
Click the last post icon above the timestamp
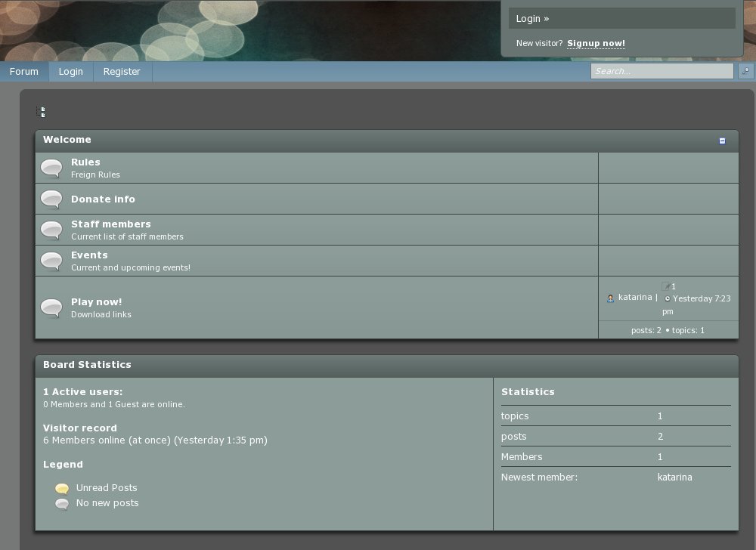(x=666, y=286)
